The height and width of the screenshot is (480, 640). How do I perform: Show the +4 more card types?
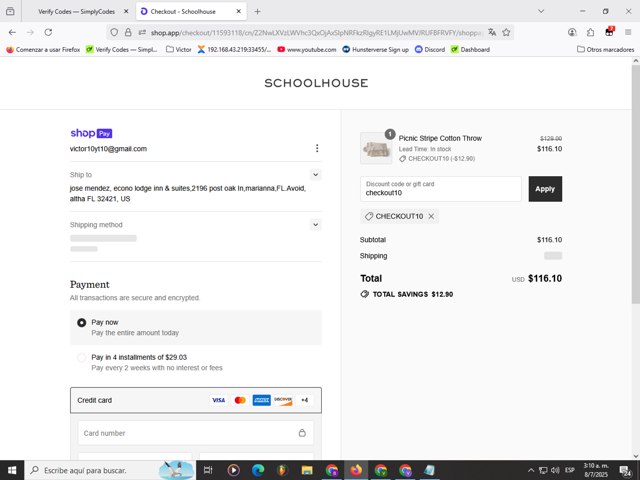pyautogui.click(x=304, y=400)
